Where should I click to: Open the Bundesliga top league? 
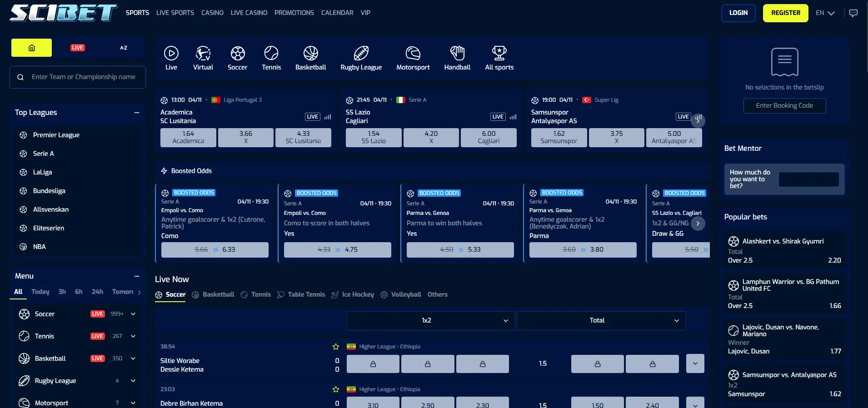(49, 191)
